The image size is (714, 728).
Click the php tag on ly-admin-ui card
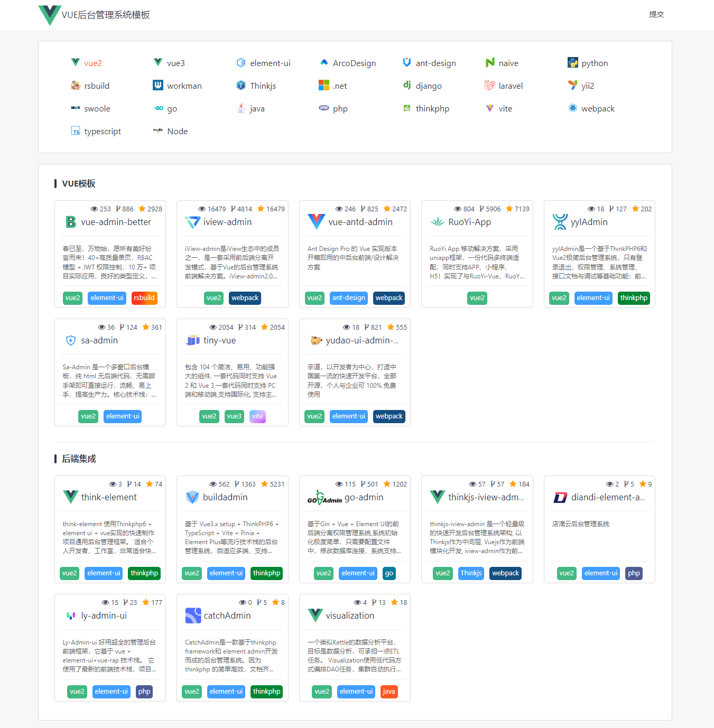[144, 692]
